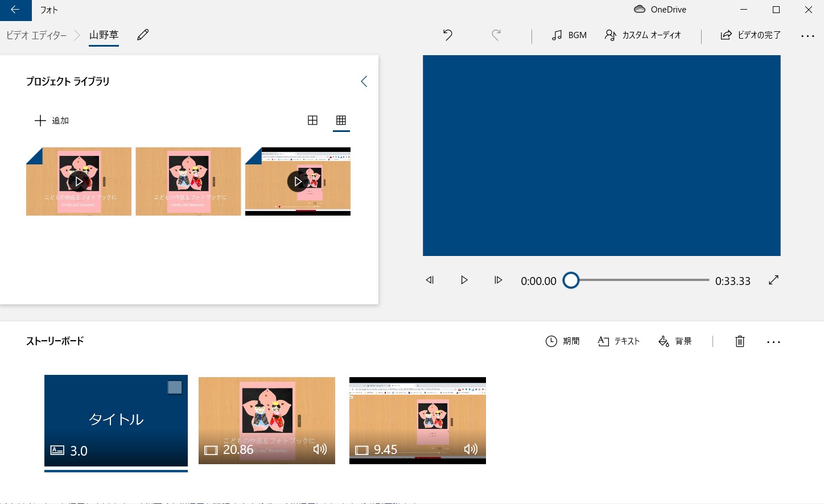Switch library to medium thumbnail view

click(312, 120)
